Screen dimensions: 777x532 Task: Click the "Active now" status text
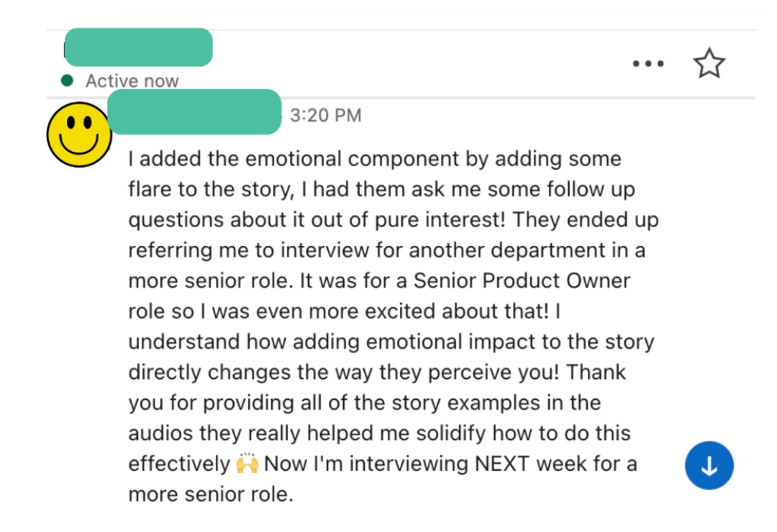(x=132, y=81)
